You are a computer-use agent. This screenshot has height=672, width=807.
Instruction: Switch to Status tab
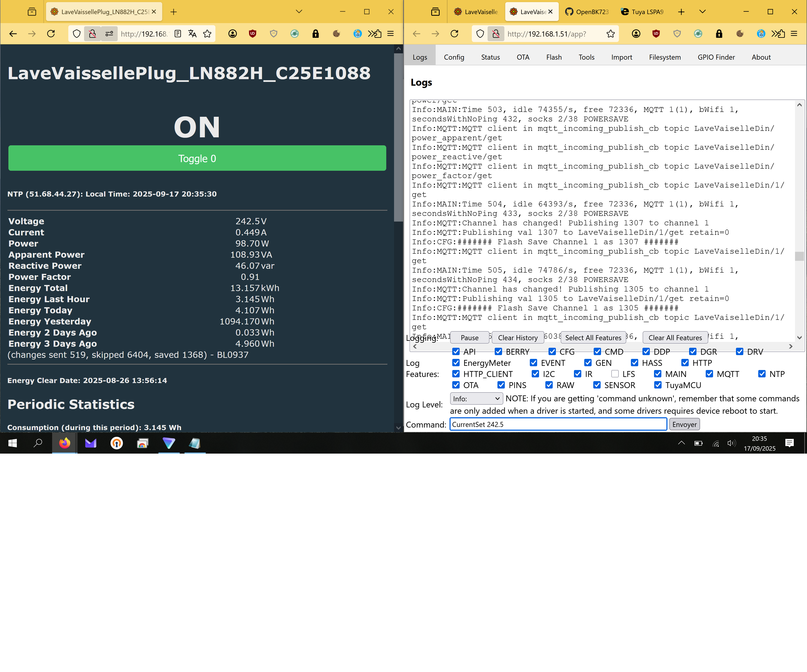click(x=490, y=57)
